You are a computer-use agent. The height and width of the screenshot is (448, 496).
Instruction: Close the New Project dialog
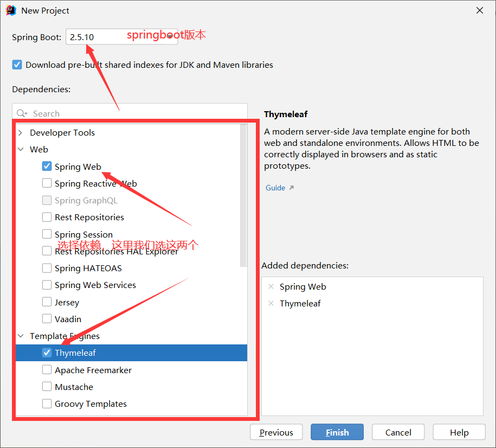pos(480,10)
